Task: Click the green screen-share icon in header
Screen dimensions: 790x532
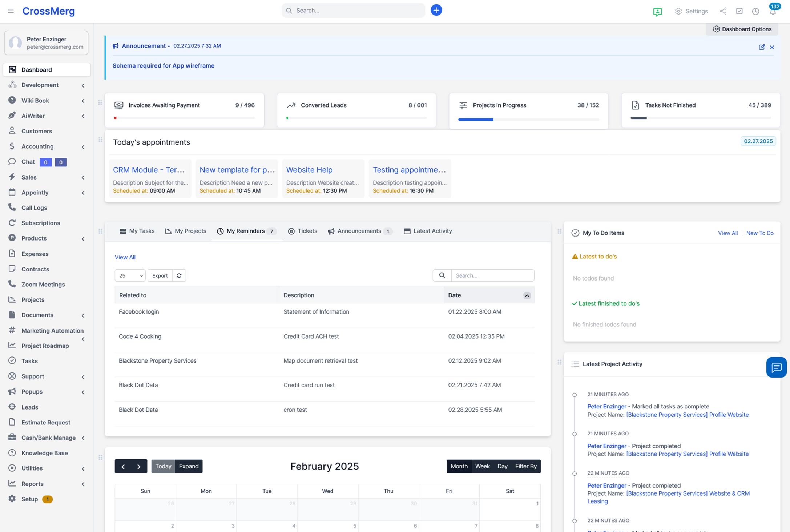Action: (657, 12)
